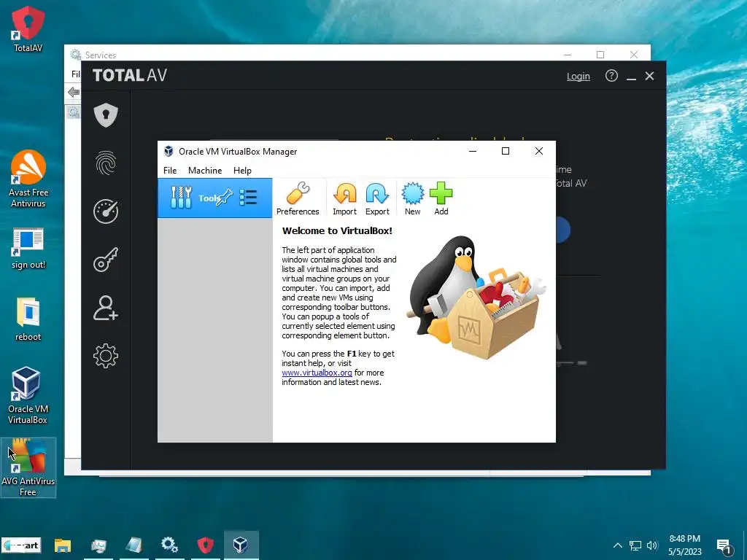Select the Tools item in VirtualBox
The height and width of the screenshot is (560, 747).
(215, 198)
